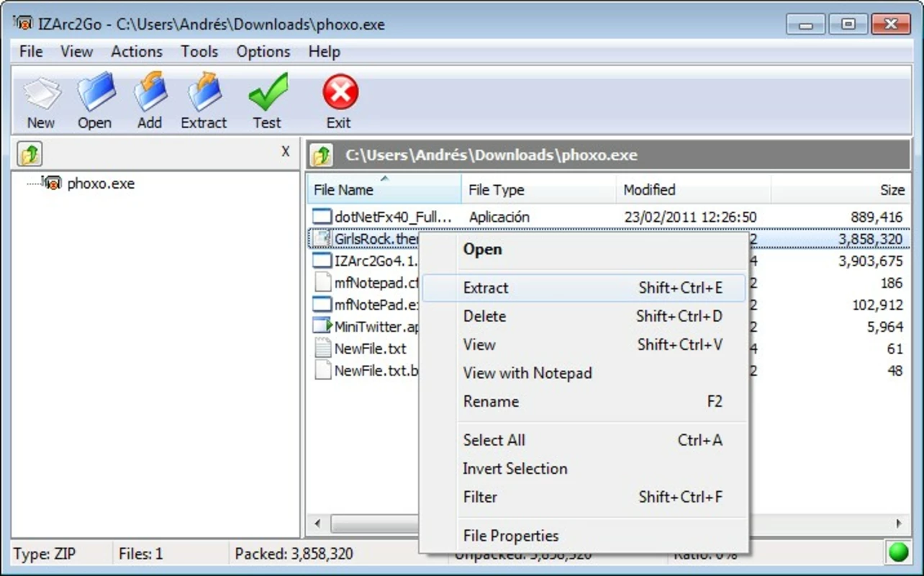Click the 5,964 size value
924x576 pixels.
[x=885, y=327]
